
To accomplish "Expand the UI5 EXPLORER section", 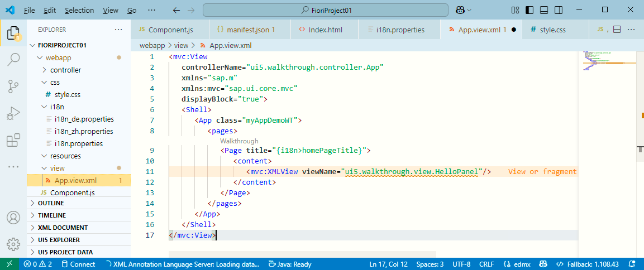I will tap(78, 240).
